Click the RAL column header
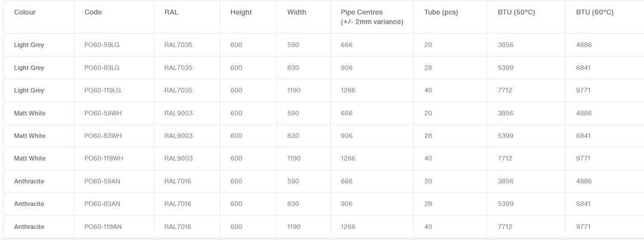This screenshot has width=644, height=240. point(171,12)
